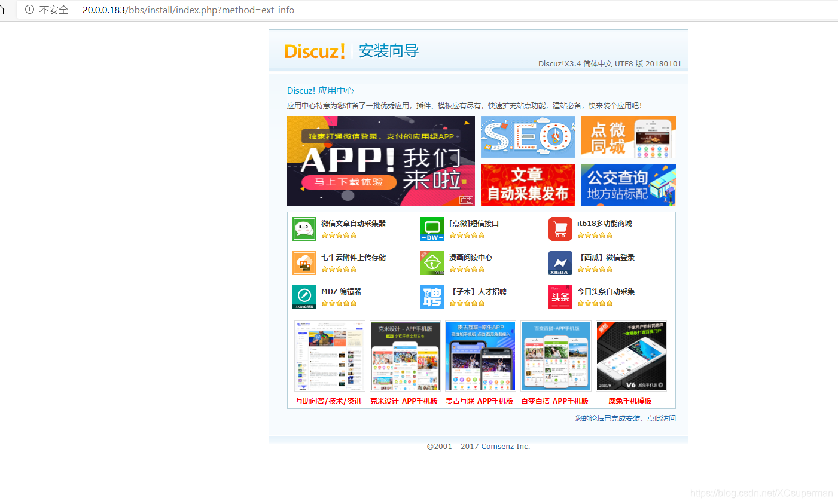Click the star rating under 微信文章自动采集器
The height and width of the screenshot is (504, 838).
pyautogui.click(x=339, y=235)
